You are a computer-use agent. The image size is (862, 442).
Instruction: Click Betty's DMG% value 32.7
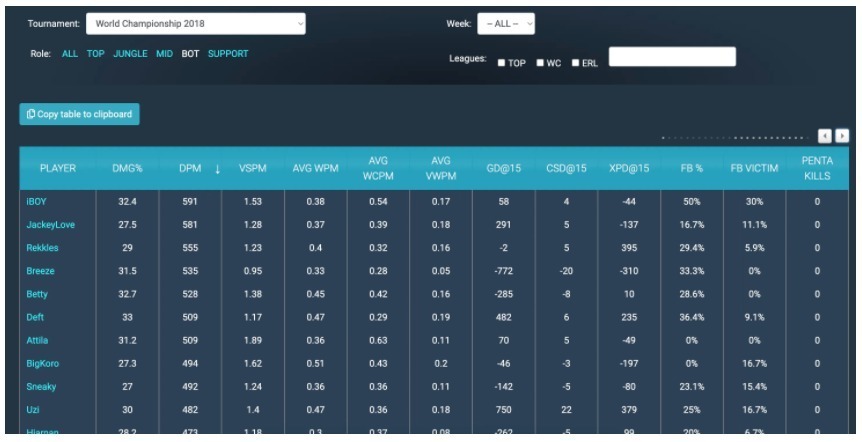coord(128,294)
